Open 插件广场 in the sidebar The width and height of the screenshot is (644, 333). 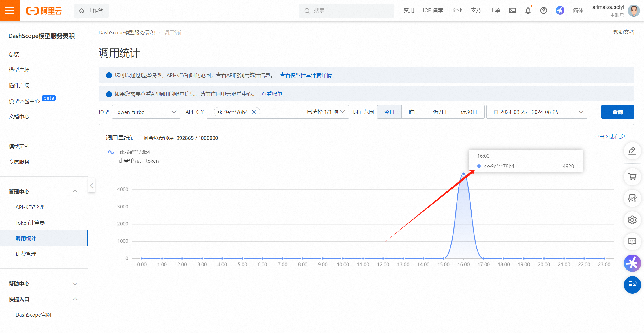click(x=19, y=85)
